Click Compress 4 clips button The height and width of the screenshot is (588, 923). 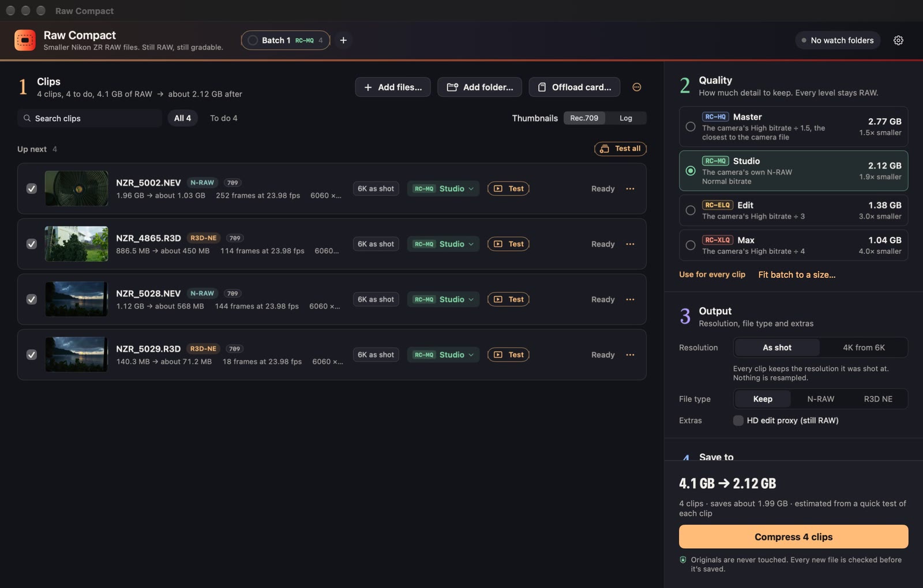tap(793, 537)
